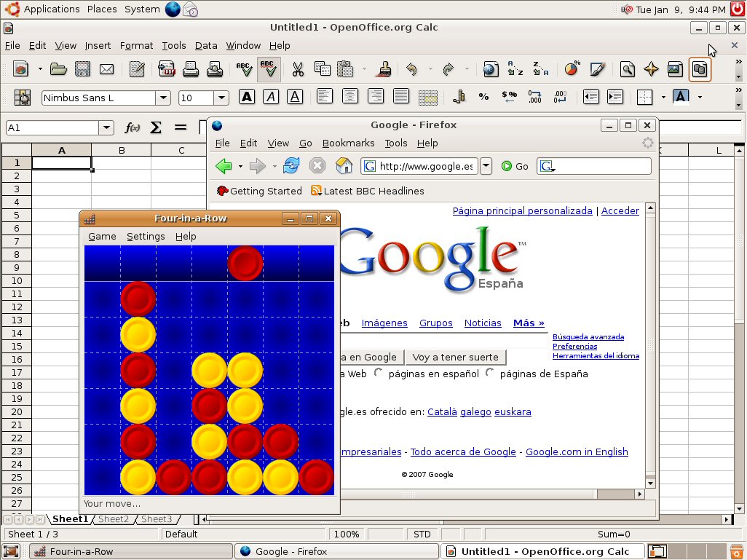This screenshot has width=747, height=560.
Task: Click the Calc zoom 100% status field
Action: pyautogui.click(x=347, y=535)
